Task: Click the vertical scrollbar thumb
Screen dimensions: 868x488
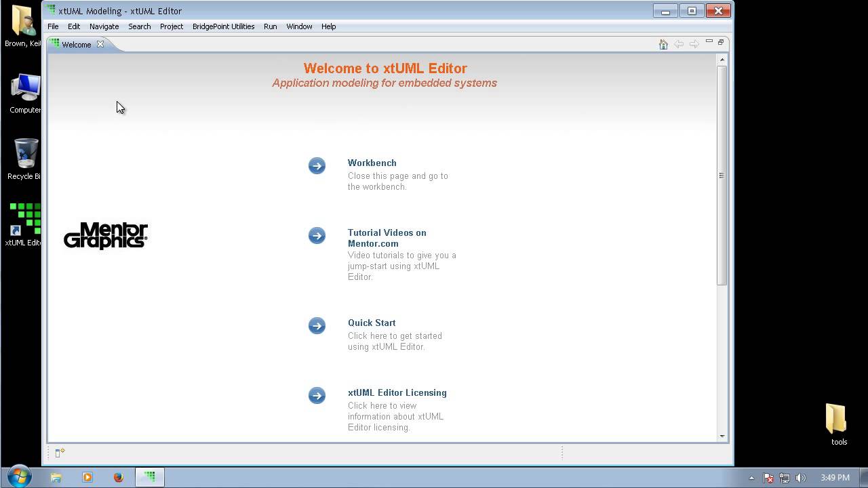Action: click(x=722, y=176)
